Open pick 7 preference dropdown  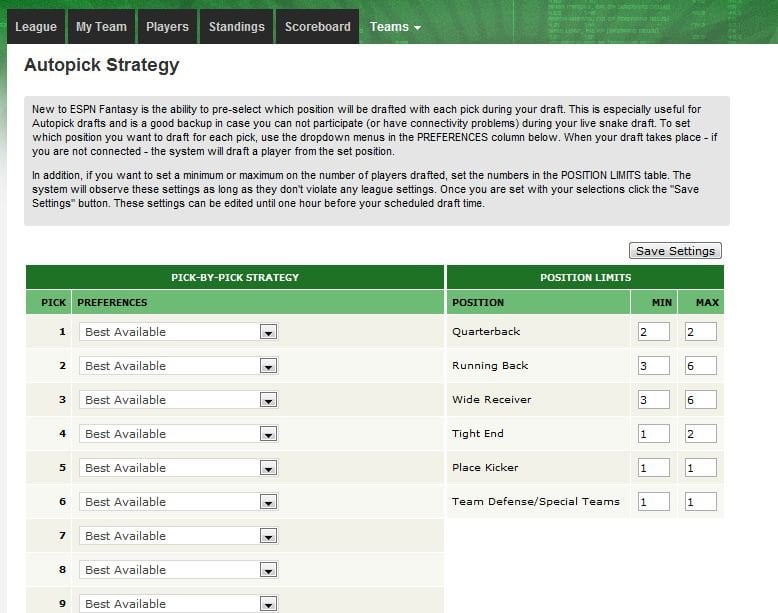click(179, 536)
